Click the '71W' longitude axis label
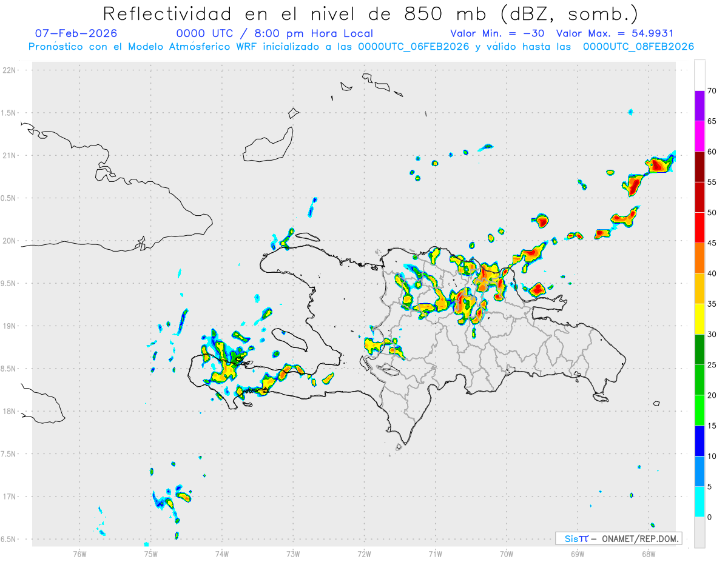728x562 pixels. click(435, 554)
